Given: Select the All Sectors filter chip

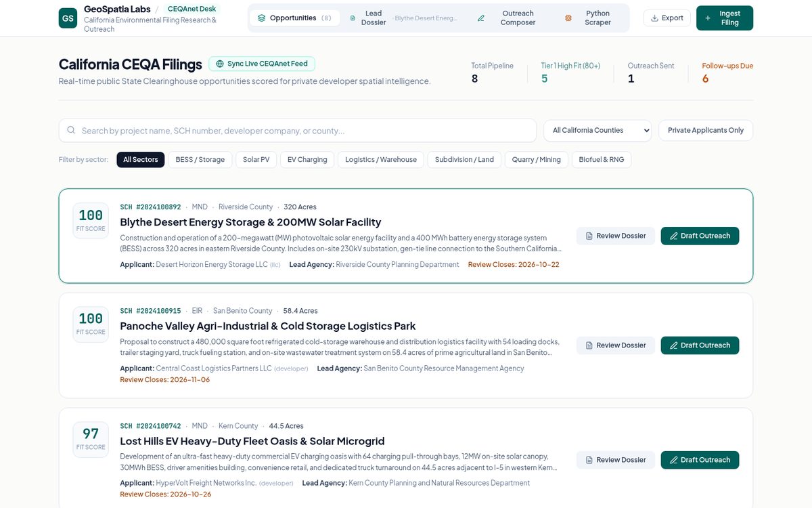Looking at the screenshot, I should [x=141, y=160].
